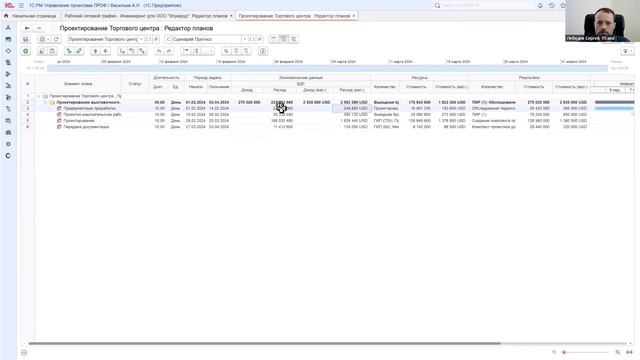The width and height of the screenshot is (640, 360).
Task: Click '04 марта 2024' timeline date label
Action: tap(343, 62)
